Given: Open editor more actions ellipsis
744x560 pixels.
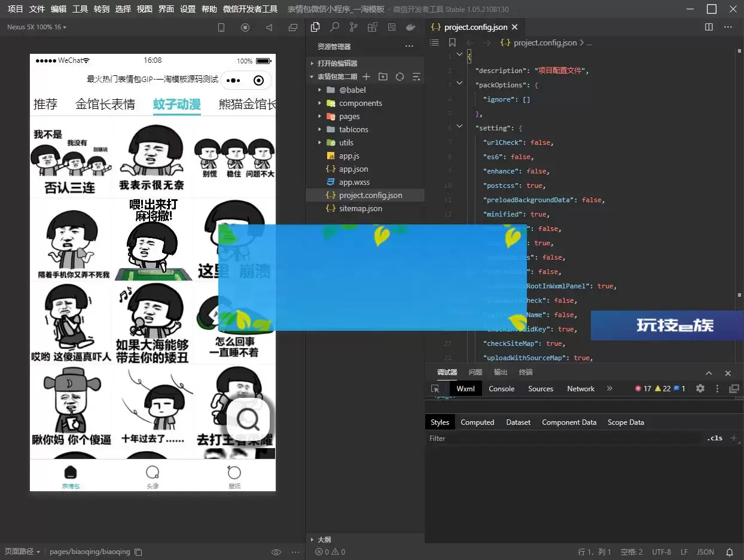Looking at the screenshot, I should 728,27.
